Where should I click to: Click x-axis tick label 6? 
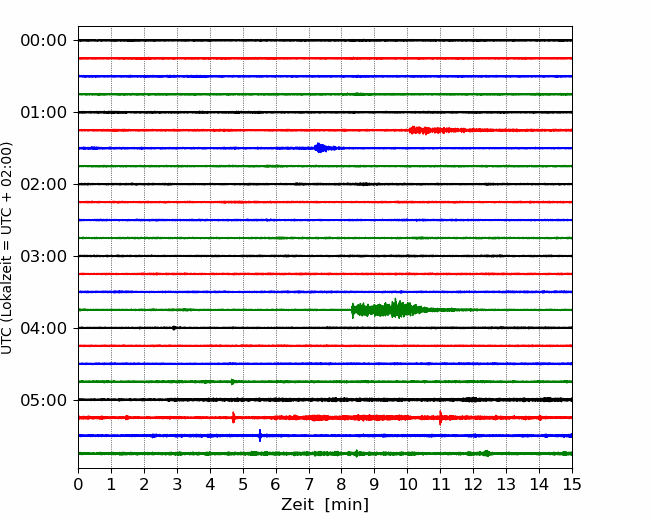276,484
